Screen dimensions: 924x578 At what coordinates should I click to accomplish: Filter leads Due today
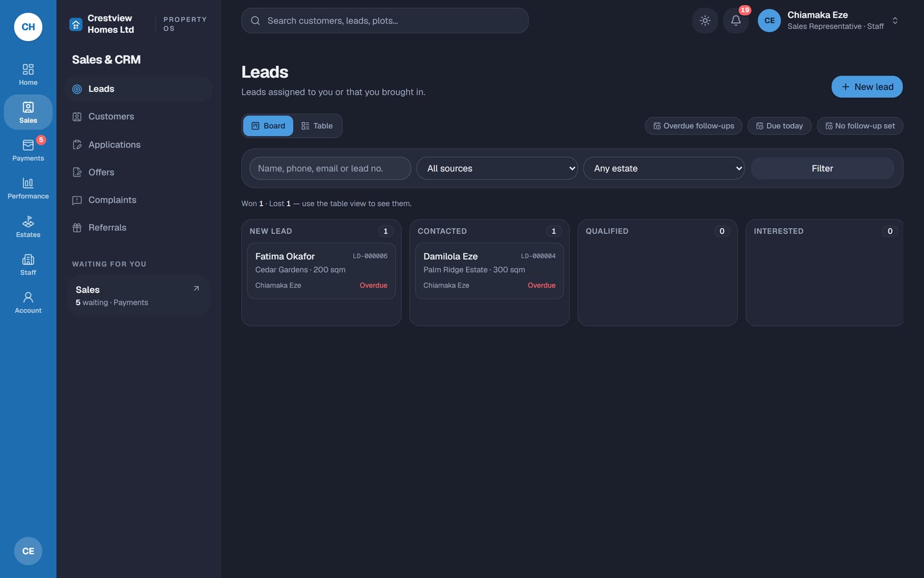click(780, 126)
